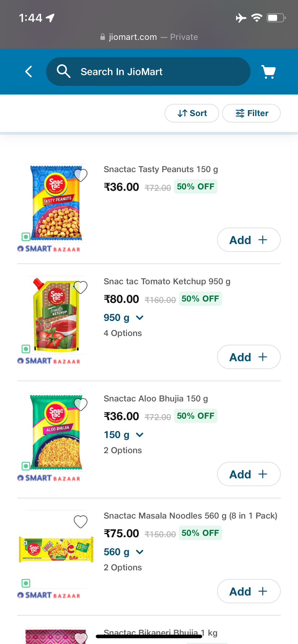The image size is (298, 644).
Task: Open the Sort options
Action: [192, 113]
